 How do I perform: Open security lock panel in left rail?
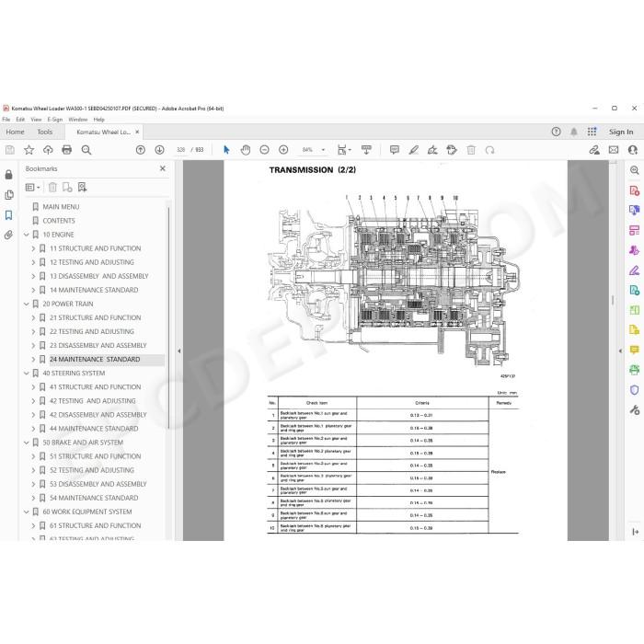(8, 175)
